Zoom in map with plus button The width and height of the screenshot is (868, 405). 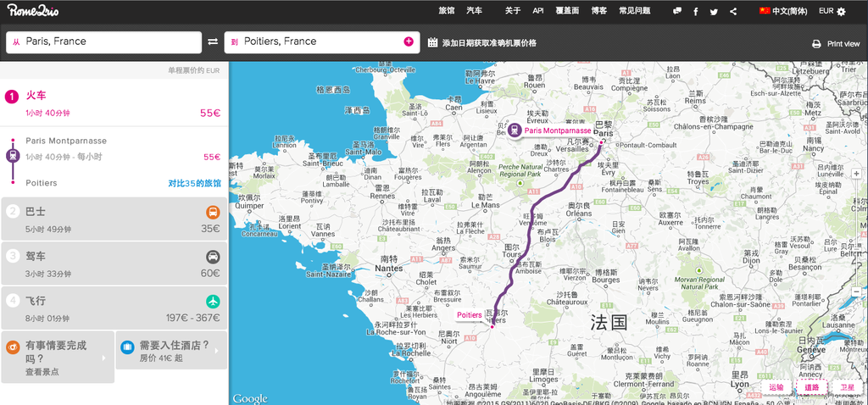point(857,175)
